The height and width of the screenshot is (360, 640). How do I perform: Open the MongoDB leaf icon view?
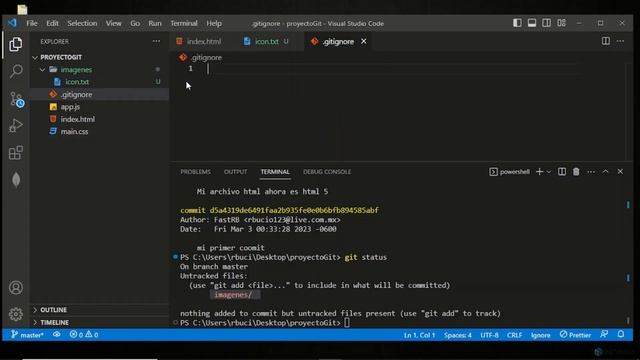(x=16, y=180)
